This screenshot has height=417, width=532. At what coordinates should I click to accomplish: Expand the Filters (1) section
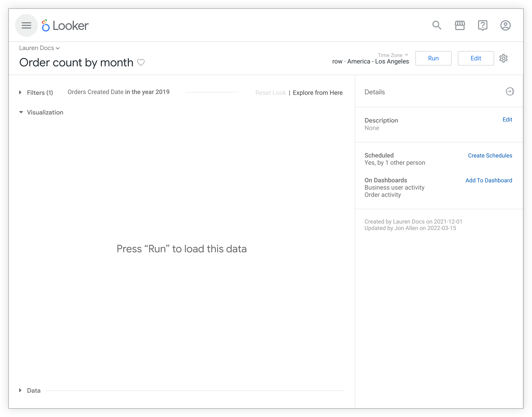[36, 93]
